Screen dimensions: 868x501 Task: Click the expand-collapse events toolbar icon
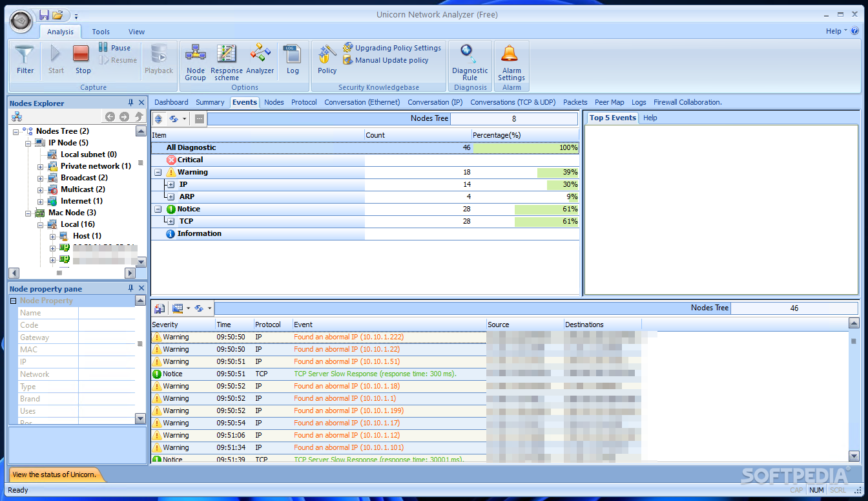(x=158, y=119)
